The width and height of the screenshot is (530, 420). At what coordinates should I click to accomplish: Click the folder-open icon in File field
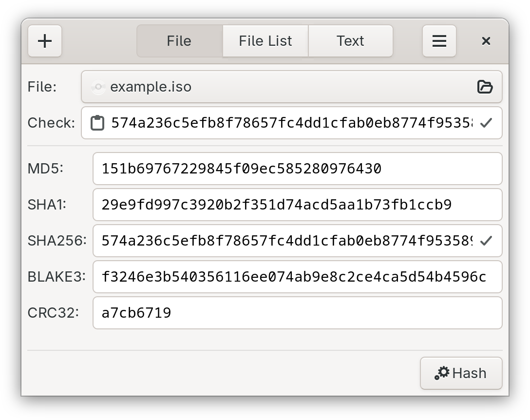tap(485, 87)
